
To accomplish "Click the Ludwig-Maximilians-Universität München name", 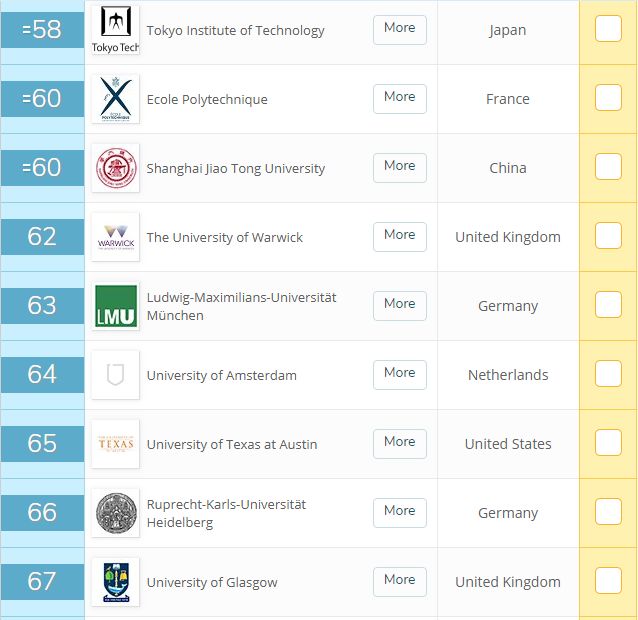I will pos(241,306).
